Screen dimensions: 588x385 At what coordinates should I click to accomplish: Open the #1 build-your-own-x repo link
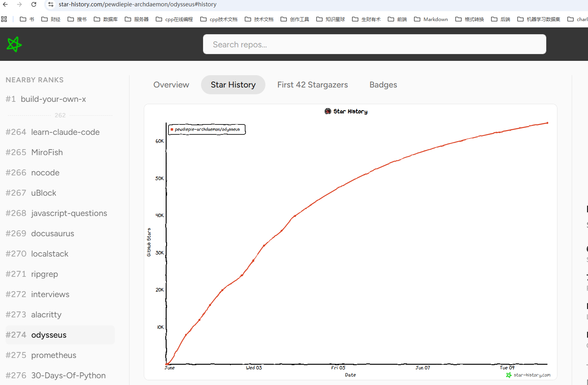tap(46, 99)
